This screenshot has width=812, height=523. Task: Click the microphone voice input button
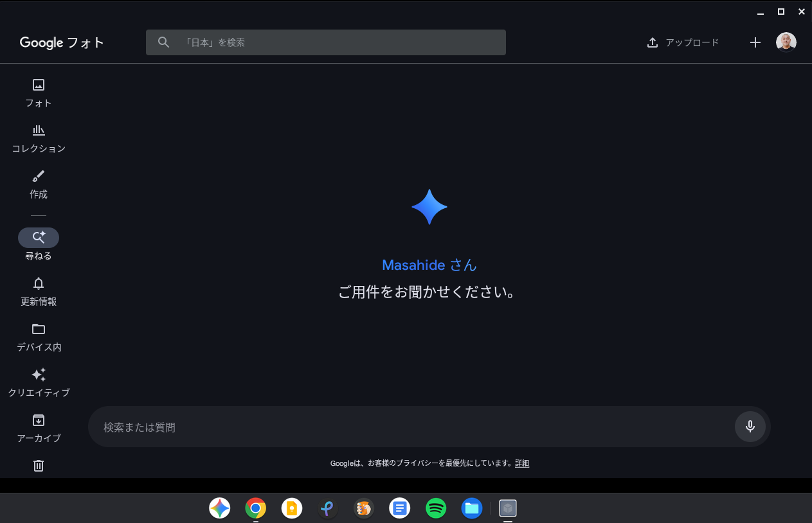750,427
